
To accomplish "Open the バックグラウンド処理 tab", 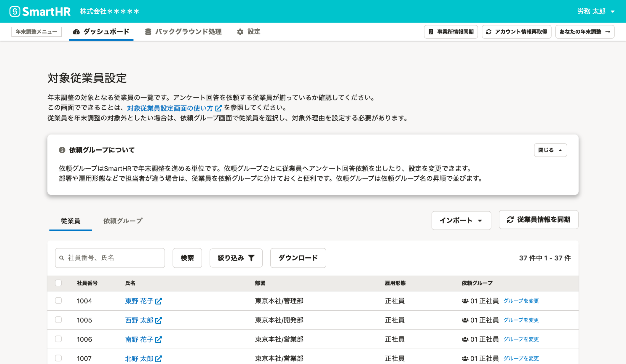I will [x=183, y=32].
